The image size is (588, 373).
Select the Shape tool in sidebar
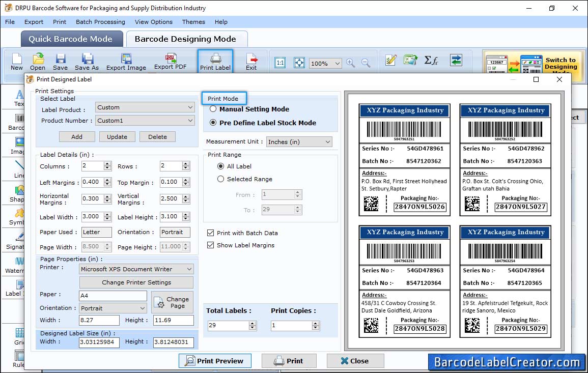[x=17, y=194]
